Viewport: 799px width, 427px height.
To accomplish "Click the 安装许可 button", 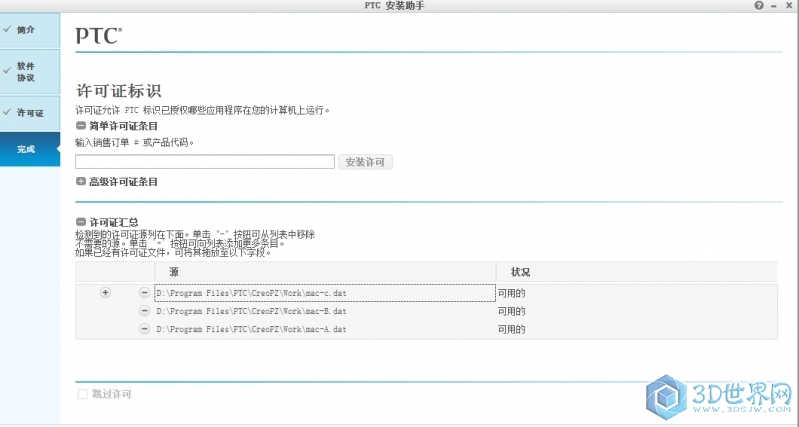I will (365, 162).
